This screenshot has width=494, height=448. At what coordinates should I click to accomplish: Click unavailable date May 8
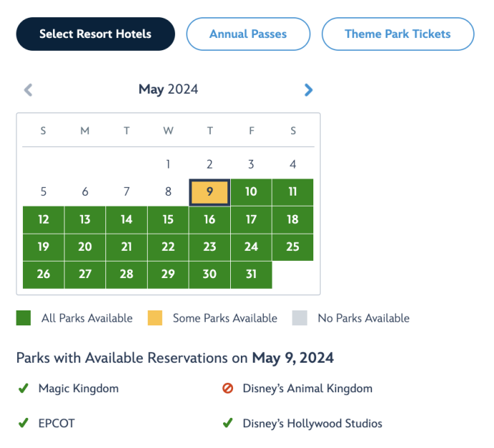click(168, 192)
